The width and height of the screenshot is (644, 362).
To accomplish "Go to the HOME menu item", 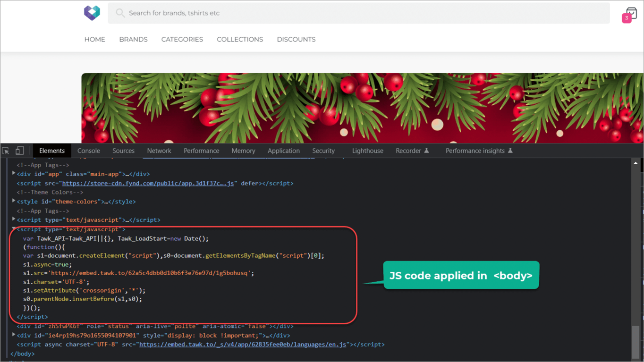I will (x=95, y=40).
